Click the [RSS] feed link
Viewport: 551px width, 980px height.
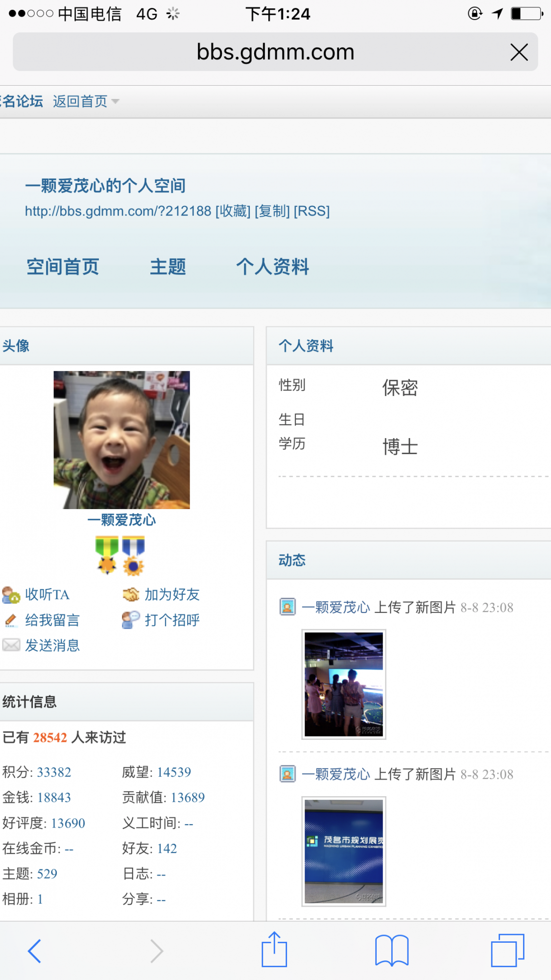click(x=311, y=211)
